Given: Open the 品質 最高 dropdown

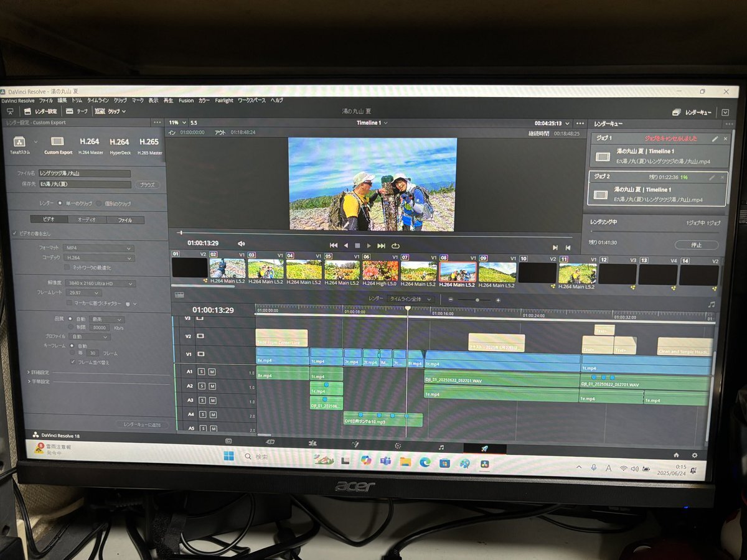Looking at the screenshot, I should 107,319.
